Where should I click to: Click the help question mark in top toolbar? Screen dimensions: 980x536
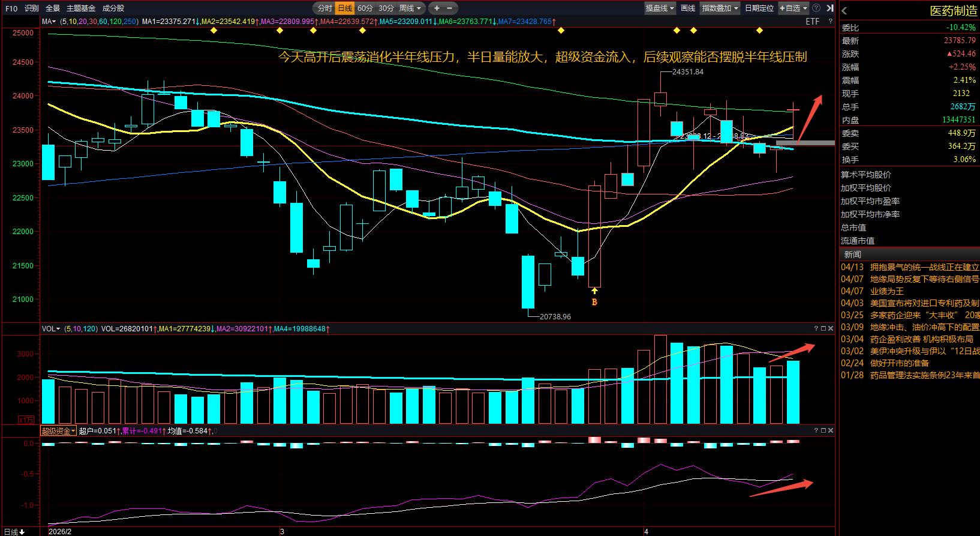816,8
